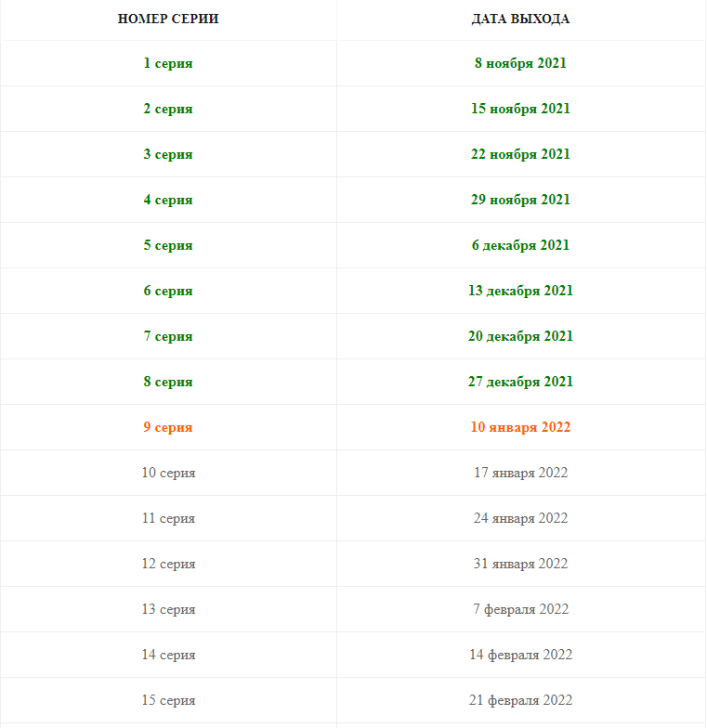707x728 pixels.
Task: Select the orange "9 серия" cell
Action: pos(168,427)
